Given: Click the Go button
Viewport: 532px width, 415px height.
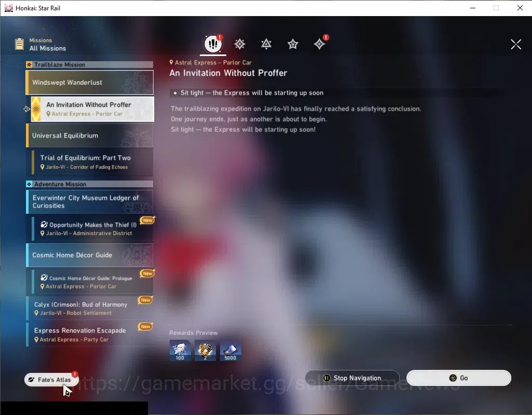Looking at the screenshot, I should point(459,378).
